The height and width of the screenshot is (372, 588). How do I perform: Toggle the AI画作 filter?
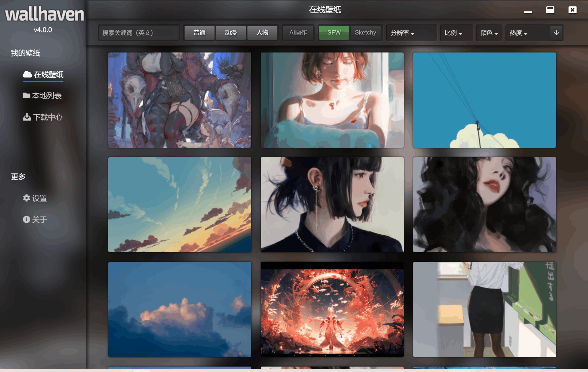click(x=298, y=33)
